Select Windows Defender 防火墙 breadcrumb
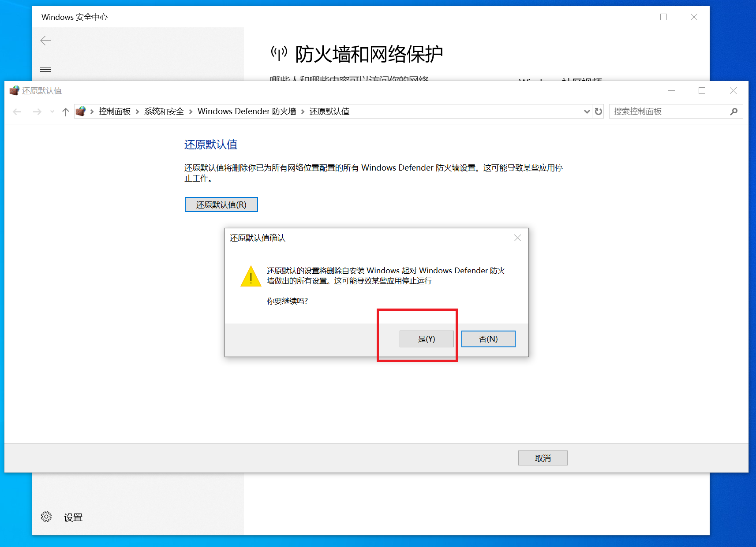The image size is (756, 547). tap(247, 112)
